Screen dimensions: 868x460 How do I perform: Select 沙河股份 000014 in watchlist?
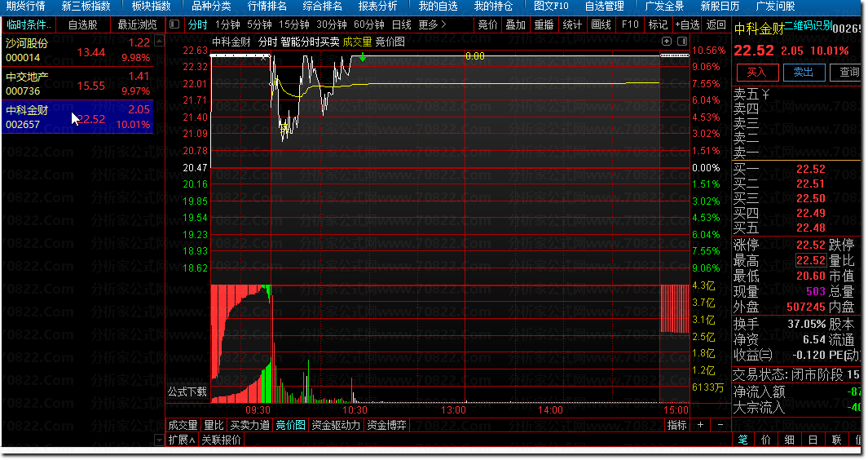(x=77, y=50)
